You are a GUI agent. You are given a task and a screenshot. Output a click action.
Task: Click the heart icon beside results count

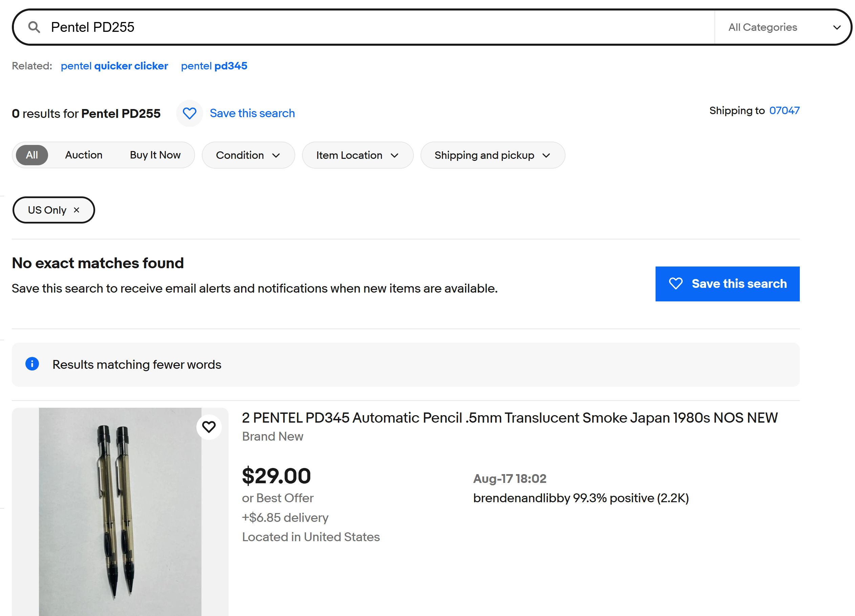189,113
